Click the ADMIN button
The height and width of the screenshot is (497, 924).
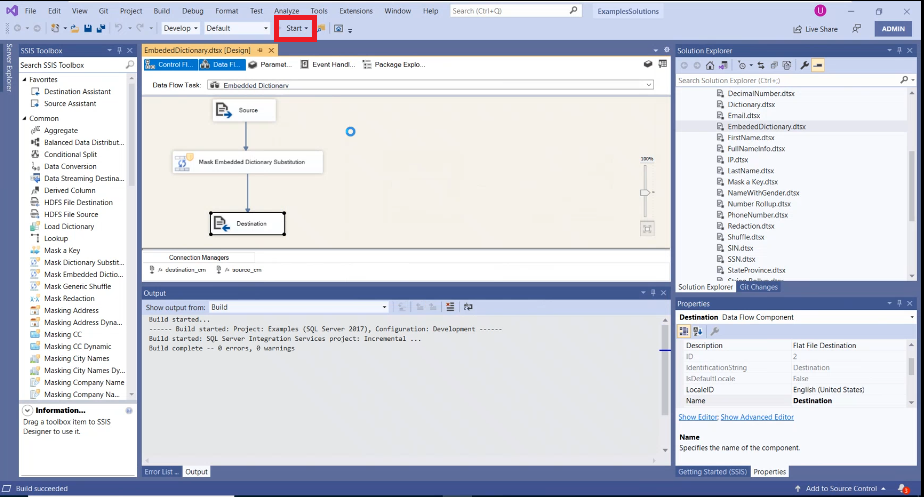893,28
